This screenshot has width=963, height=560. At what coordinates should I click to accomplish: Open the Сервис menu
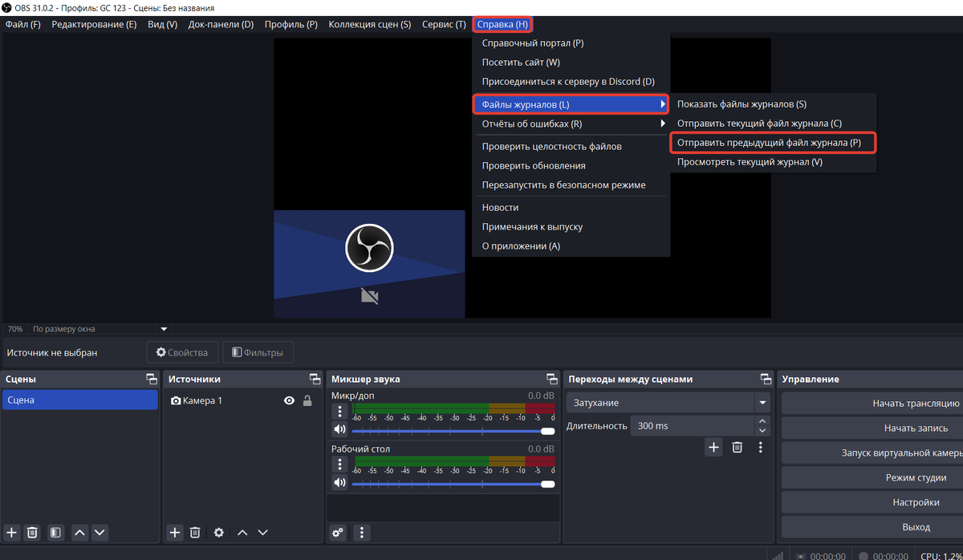444,24
